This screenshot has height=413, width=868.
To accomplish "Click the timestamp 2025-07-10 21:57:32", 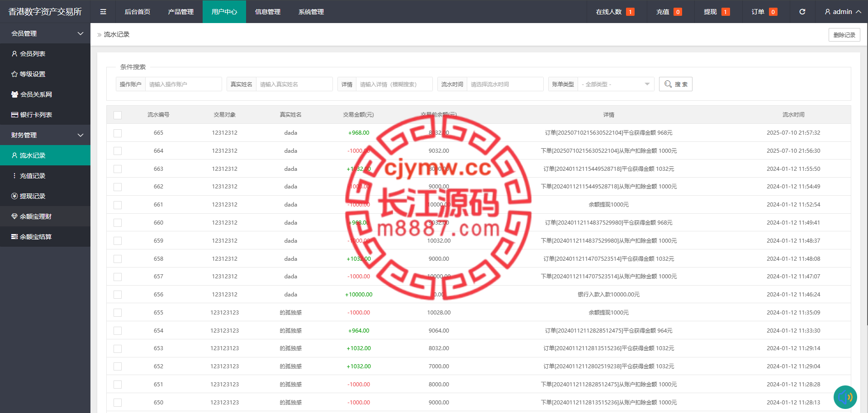I will [x=793, y=133].
